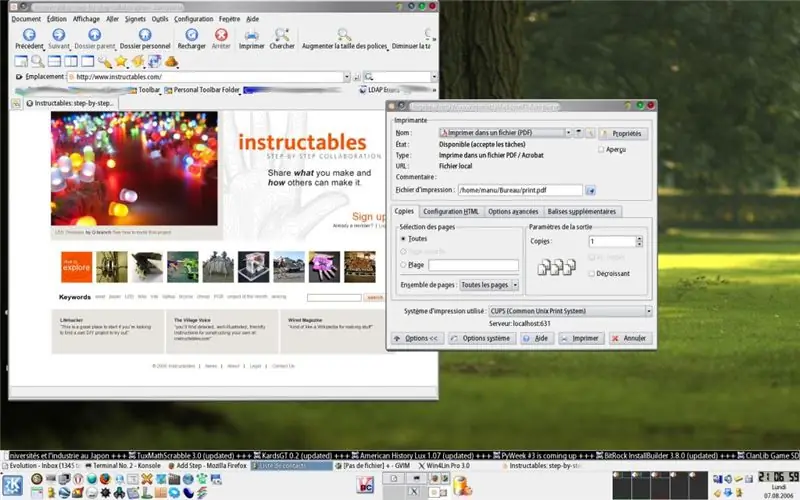Image resolution: width=800 pixels, height=500 pixels.
Task: Click the Aide button in print dialog
Action: click(536, 338)
